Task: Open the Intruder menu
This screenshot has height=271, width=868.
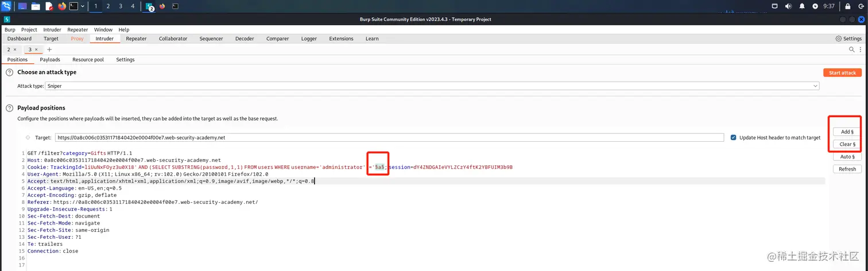Action: [53, 29]
